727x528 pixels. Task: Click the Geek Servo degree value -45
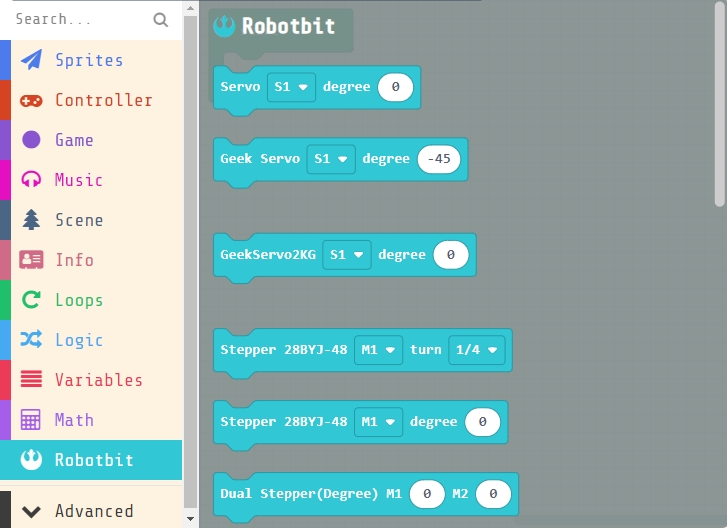439,159
